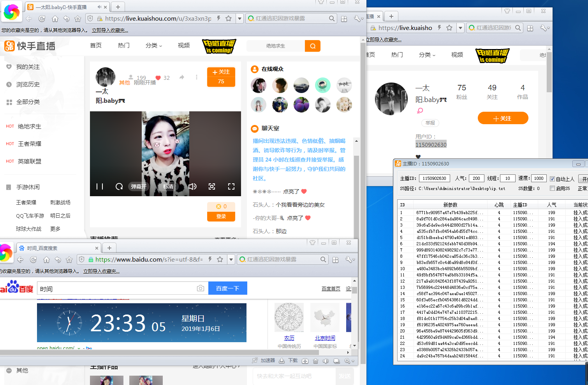Open address dropdown in the Baidu window

click(x=231, y=259)
